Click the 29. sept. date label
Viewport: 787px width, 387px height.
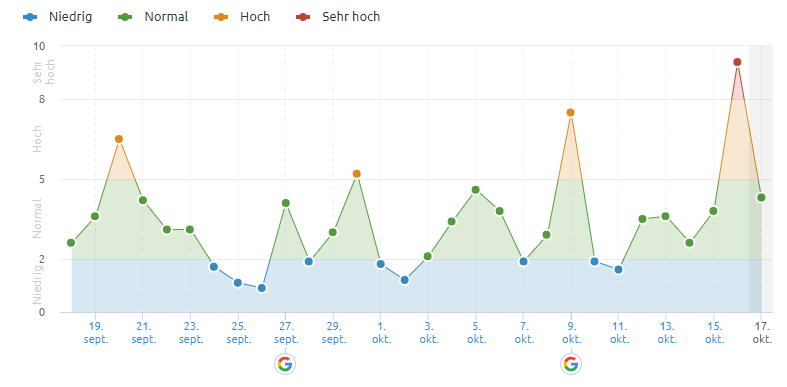tap(334, 333)
